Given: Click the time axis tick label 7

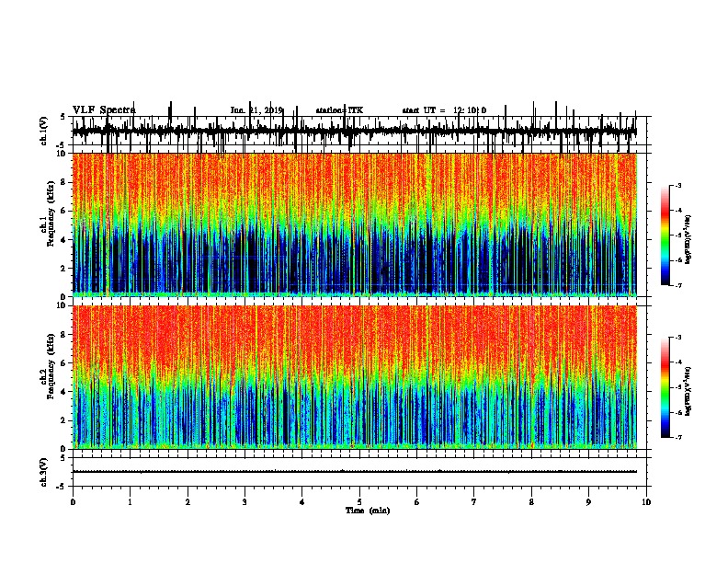Looking at the screenshot, I should 474,502.
